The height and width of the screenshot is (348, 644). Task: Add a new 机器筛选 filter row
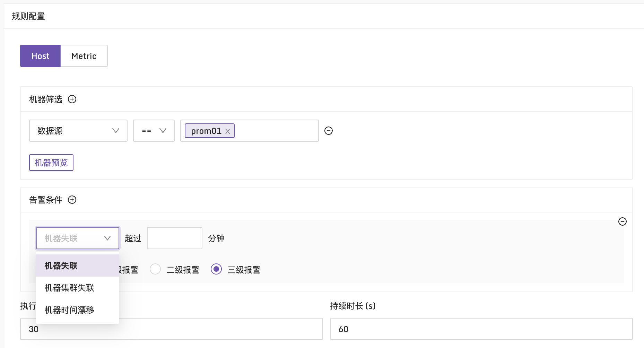[x=72, y=99]
